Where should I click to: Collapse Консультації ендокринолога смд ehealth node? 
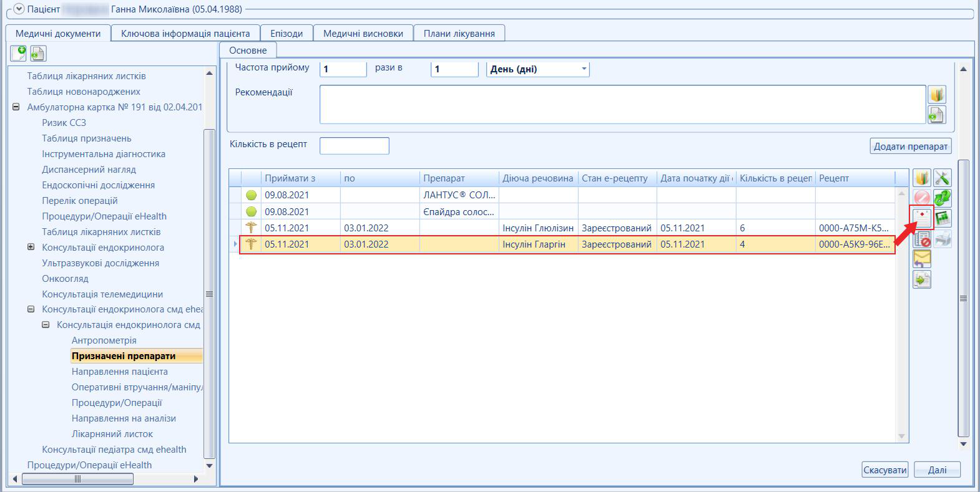point(31,309)
